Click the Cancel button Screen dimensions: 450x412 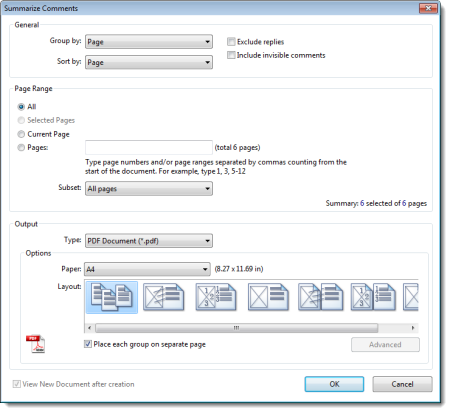[x=402, y=384]
